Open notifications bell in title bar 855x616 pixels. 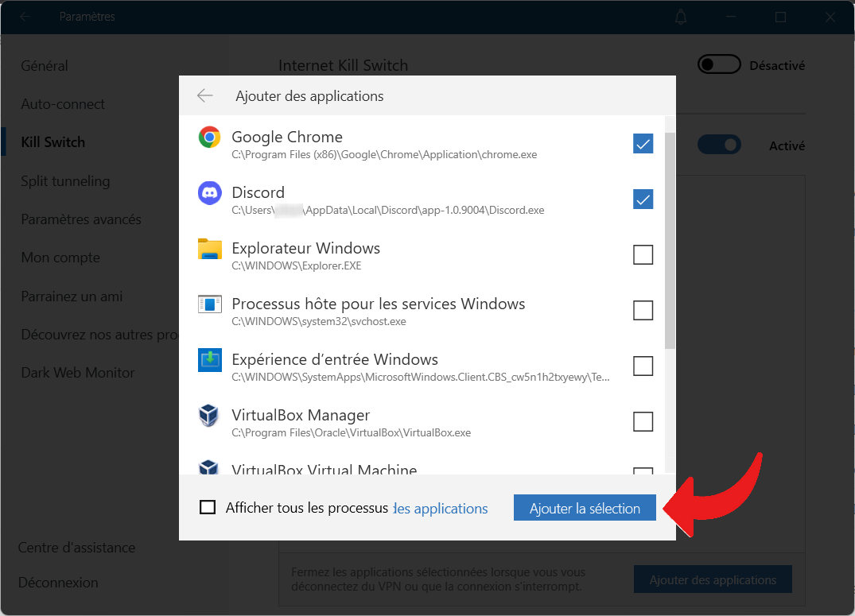coord(681,17)
